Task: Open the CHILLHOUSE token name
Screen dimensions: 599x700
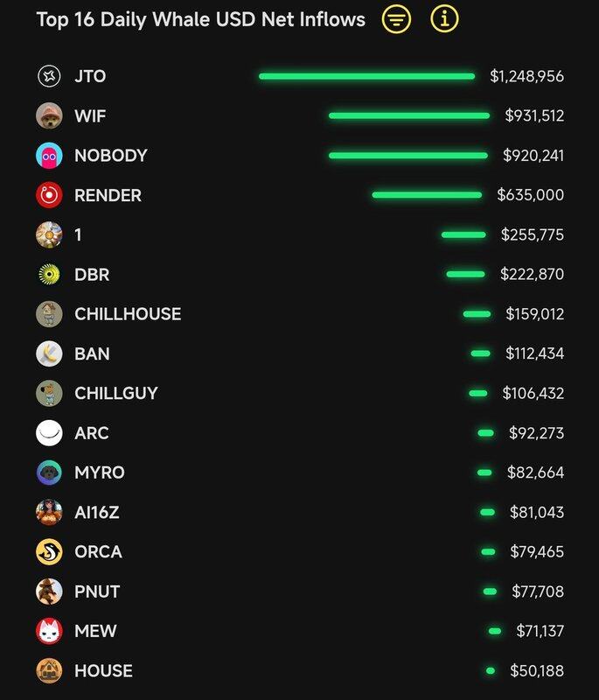Action: 128,314
